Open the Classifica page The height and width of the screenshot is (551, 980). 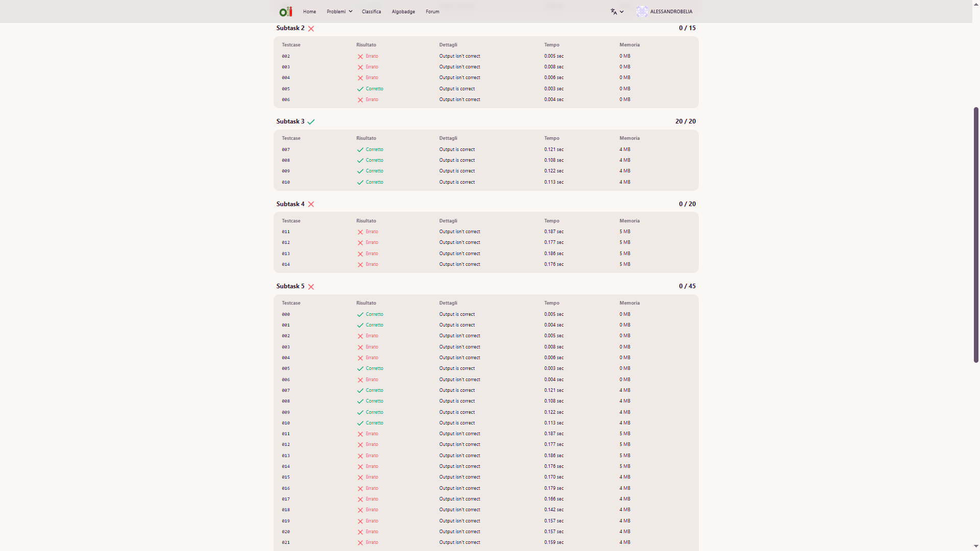tap(371, 11)
